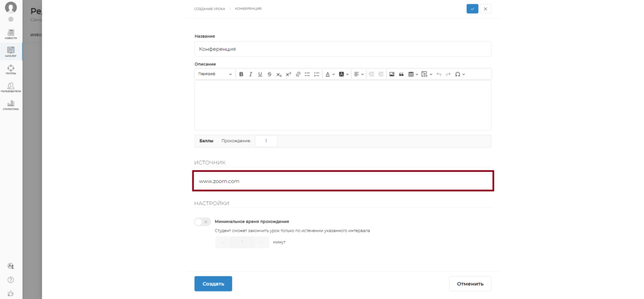Click the Создать button

213,284
